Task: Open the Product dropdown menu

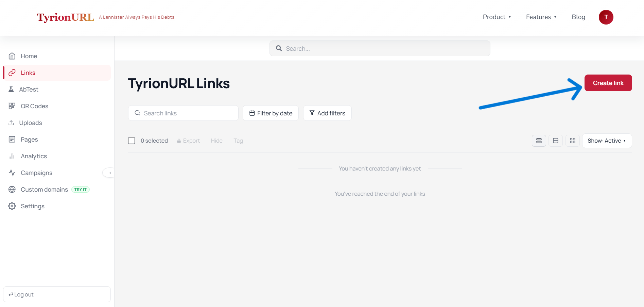Action: pos(497,17)
